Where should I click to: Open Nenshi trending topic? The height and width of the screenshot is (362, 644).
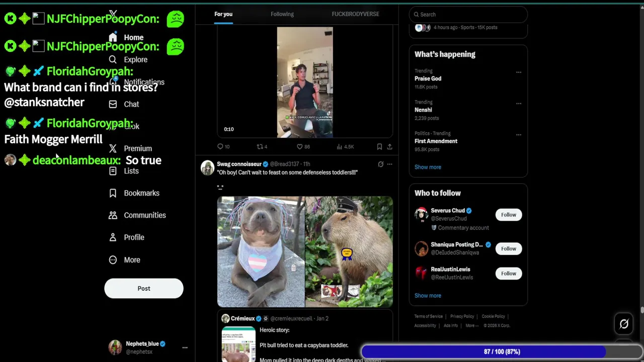click(x=423, y=110)
